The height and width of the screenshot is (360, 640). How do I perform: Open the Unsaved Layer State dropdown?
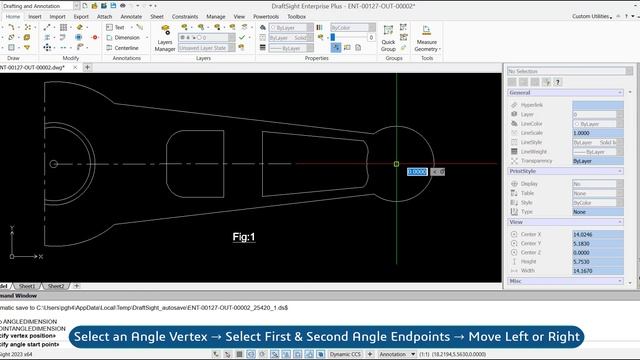click(x=207, y=48)
